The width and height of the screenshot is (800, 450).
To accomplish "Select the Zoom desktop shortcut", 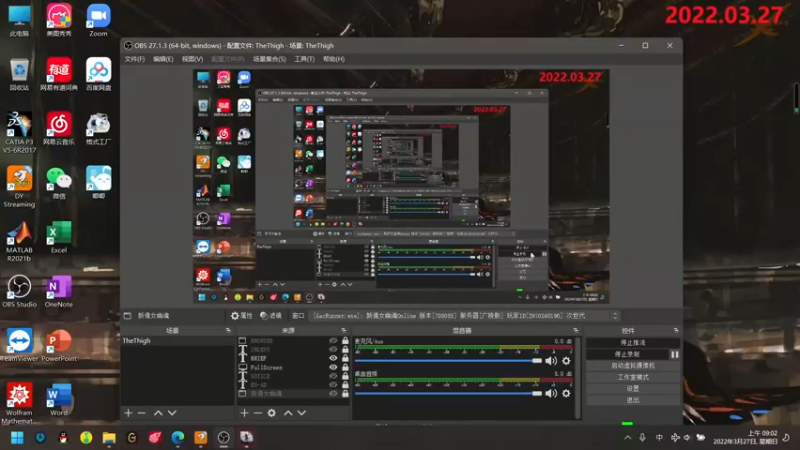I will click(98, 20).
